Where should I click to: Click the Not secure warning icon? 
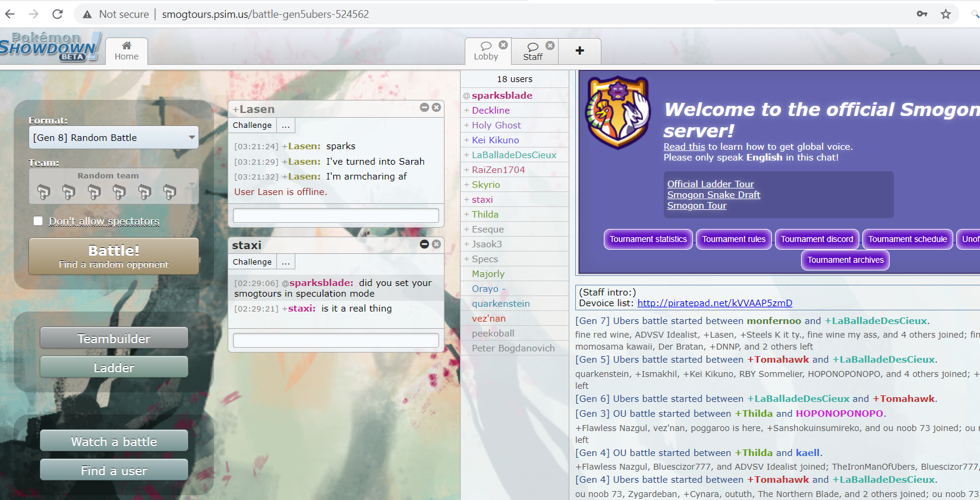click(87, 14)
